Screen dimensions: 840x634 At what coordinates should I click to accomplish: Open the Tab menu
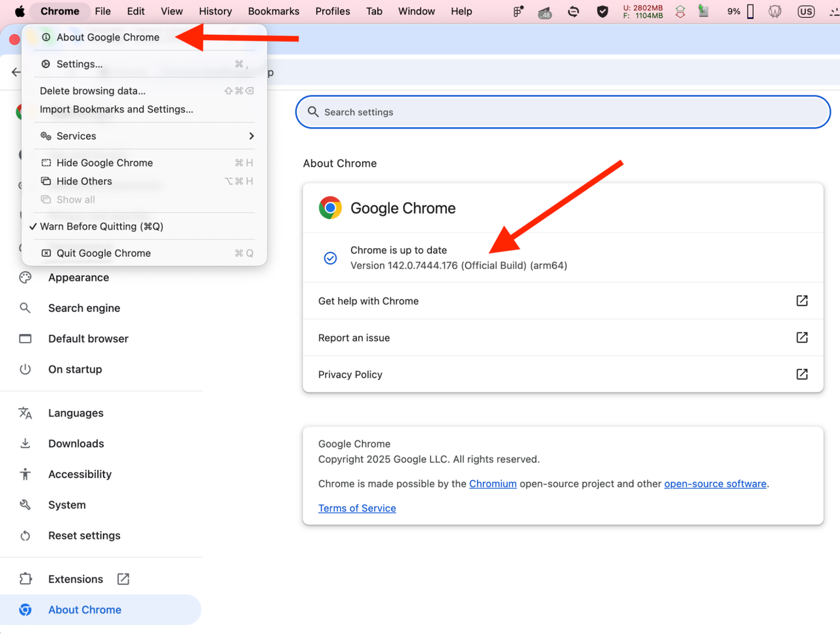coord(374,11)
